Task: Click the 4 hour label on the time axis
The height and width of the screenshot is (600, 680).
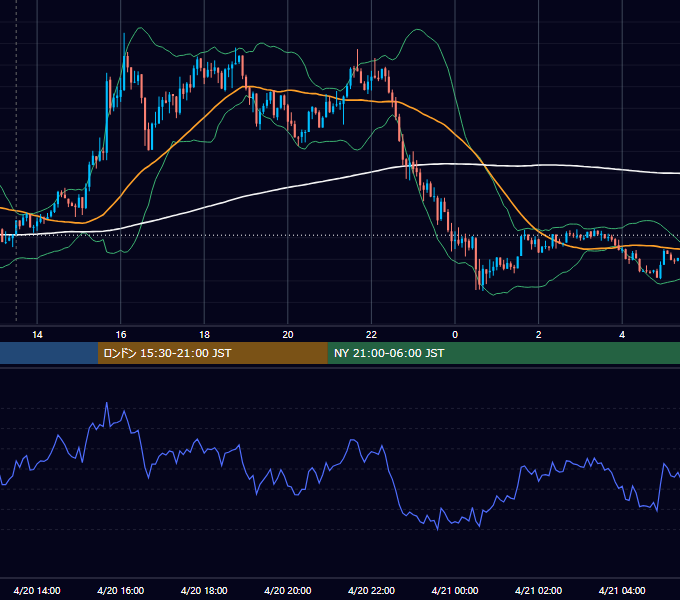Action: (622, 335)
